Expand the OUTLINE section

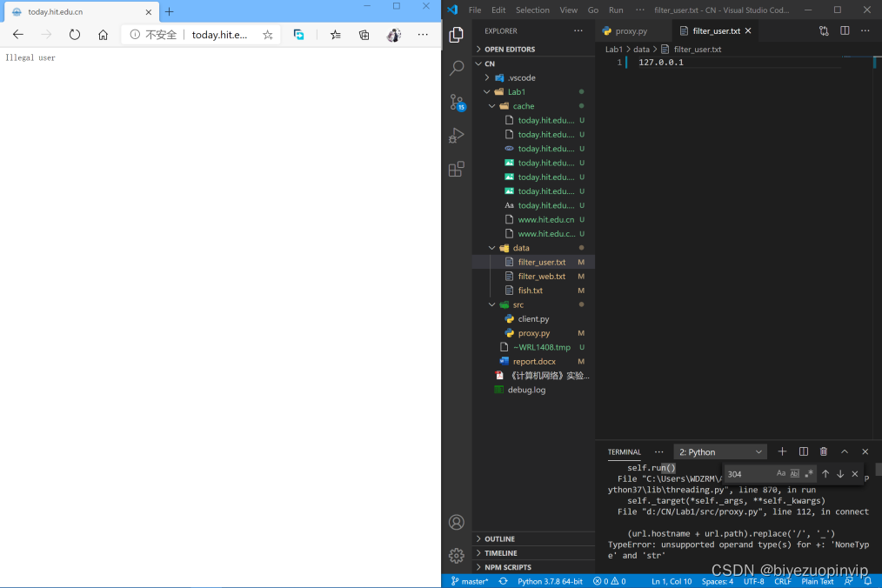coord(533,539)
